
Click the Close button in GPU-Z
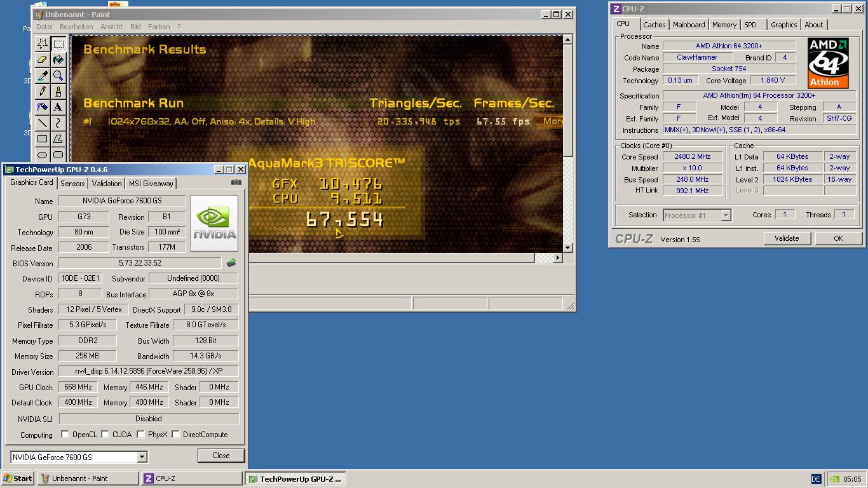tap(221, 456)
